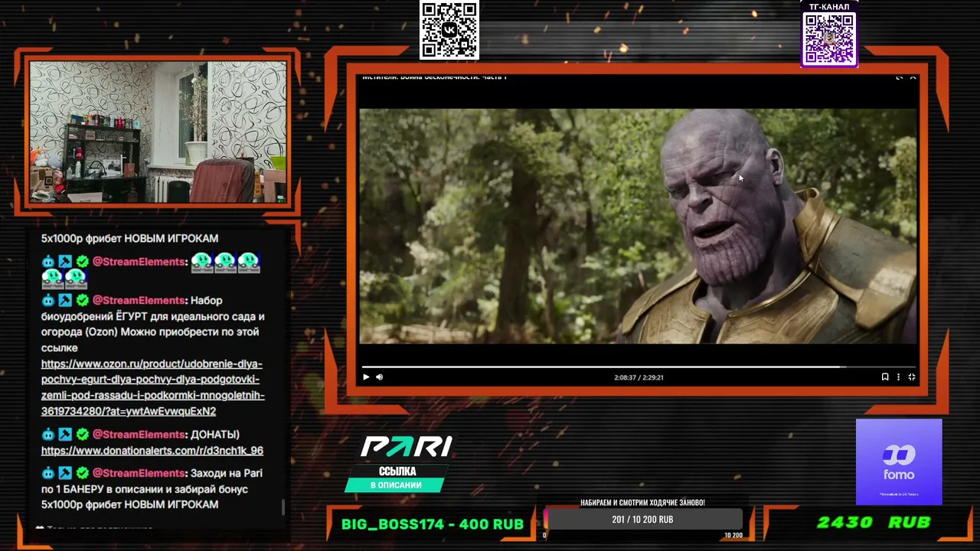Click the verified badge on the 'ДОНАТЫ' message
This screenshot has width=980, height=551.
click(x=82, y=434)
